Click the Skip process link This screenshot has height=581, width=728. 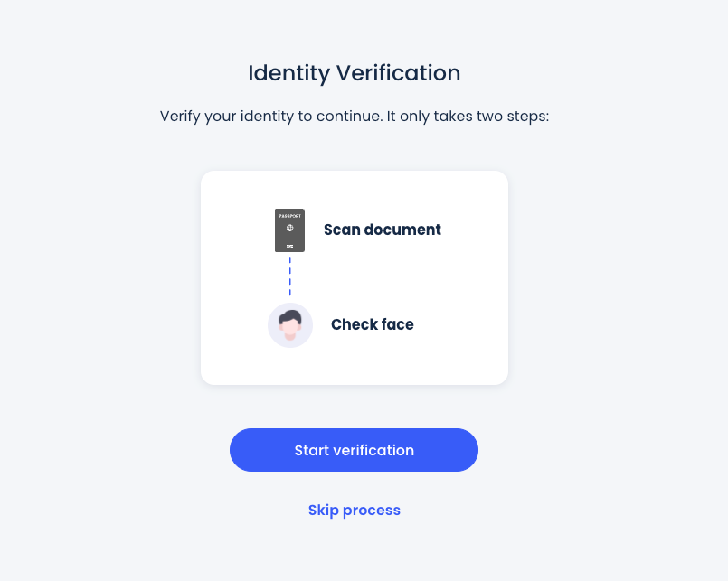click(x=354, y=511)
